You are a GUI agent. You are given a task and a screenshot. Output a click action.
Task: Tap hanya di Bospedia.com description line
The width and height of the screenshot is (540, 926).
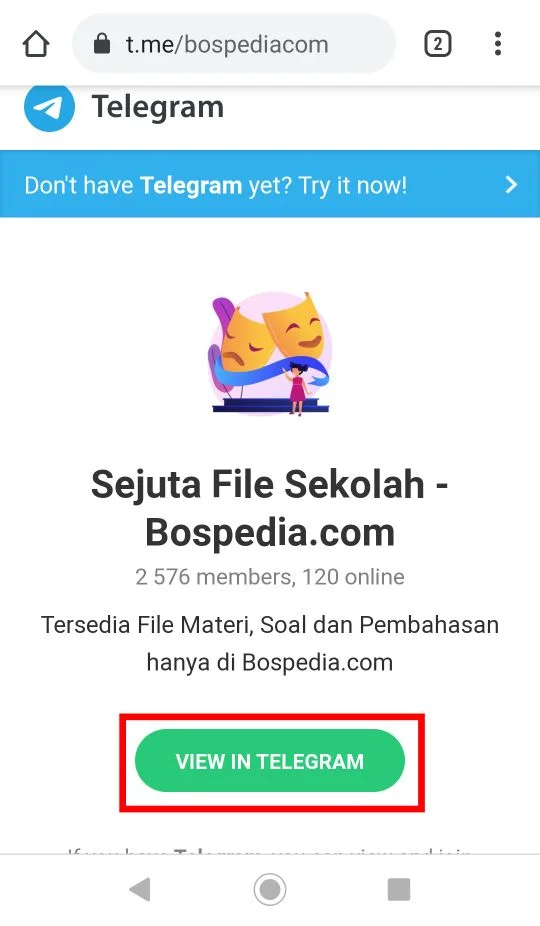coord(269,663)
